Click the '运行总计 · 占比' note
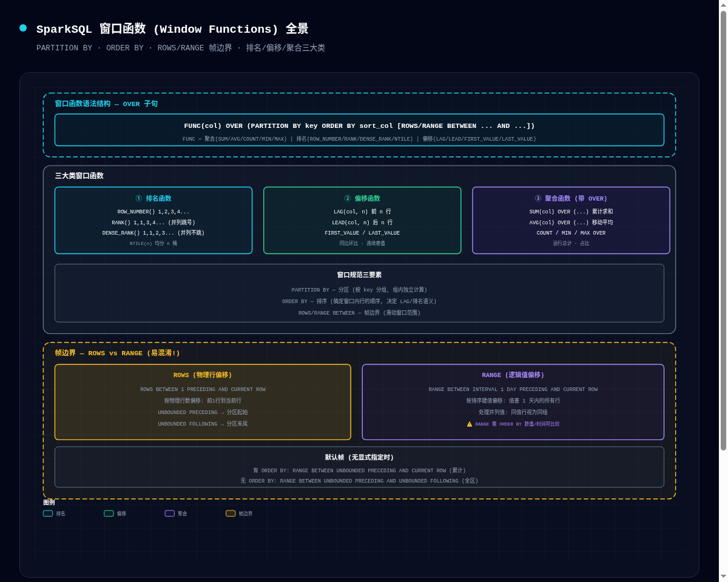The width and height of the screenshot is (728, 582). click(x=571, y=244)
